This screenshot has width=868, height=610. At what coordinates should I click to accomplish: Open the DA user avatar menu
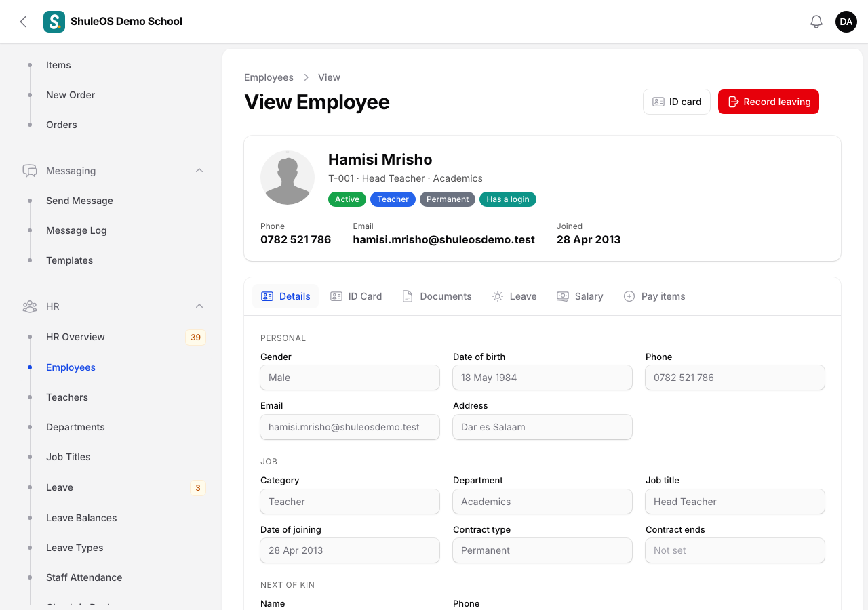846,22
